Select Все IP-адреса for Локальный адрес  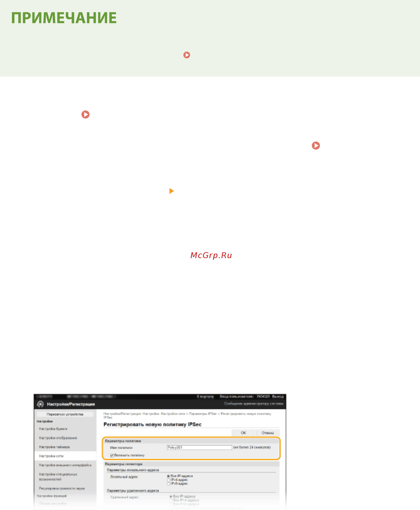(168, 476)
